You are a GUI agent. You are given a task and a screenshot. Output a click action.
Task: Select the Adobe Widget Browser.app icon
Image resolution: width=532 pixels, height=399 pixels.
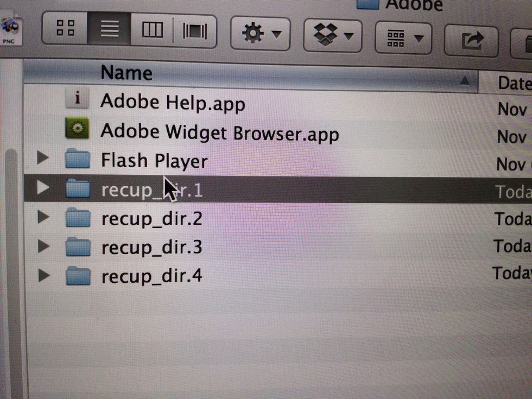point(77,128)
